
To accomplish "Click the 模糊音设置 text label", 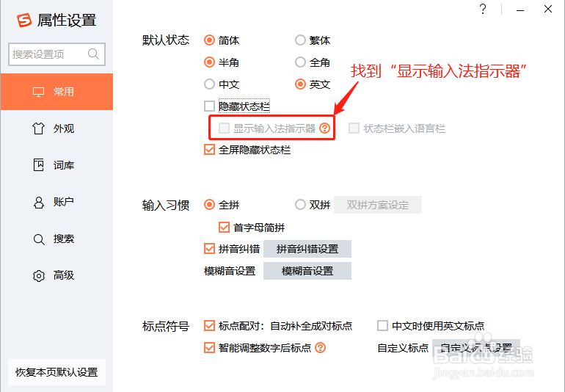I will pos(230,271).
